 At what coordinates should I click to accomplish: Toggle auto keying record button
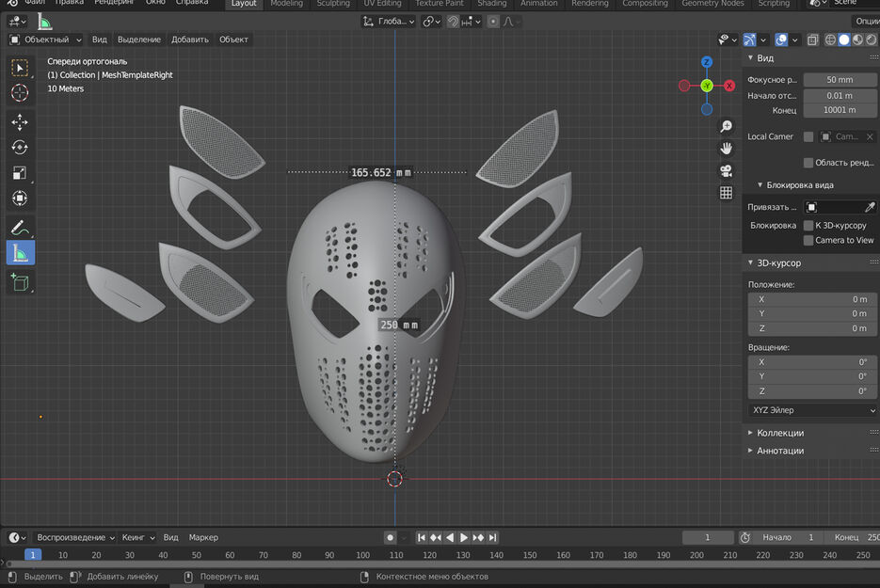pyautogui.click(x=390, y=537)
